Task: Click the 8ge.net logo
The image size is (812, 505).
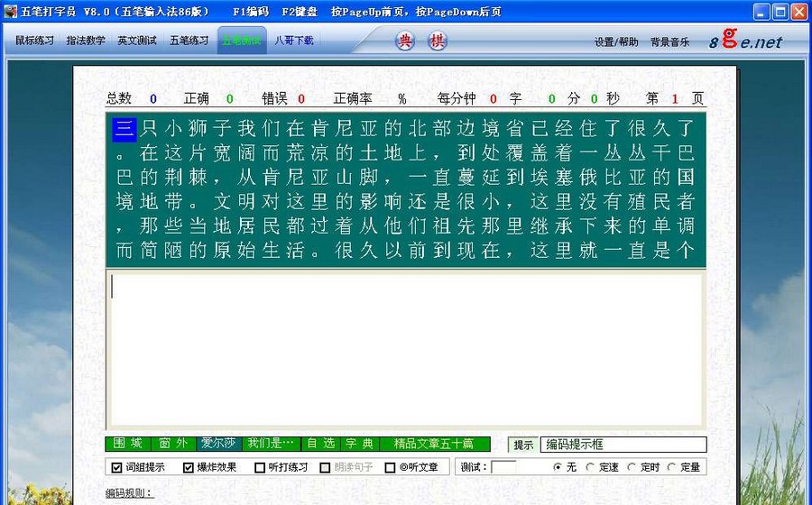Action: point(745,40)
